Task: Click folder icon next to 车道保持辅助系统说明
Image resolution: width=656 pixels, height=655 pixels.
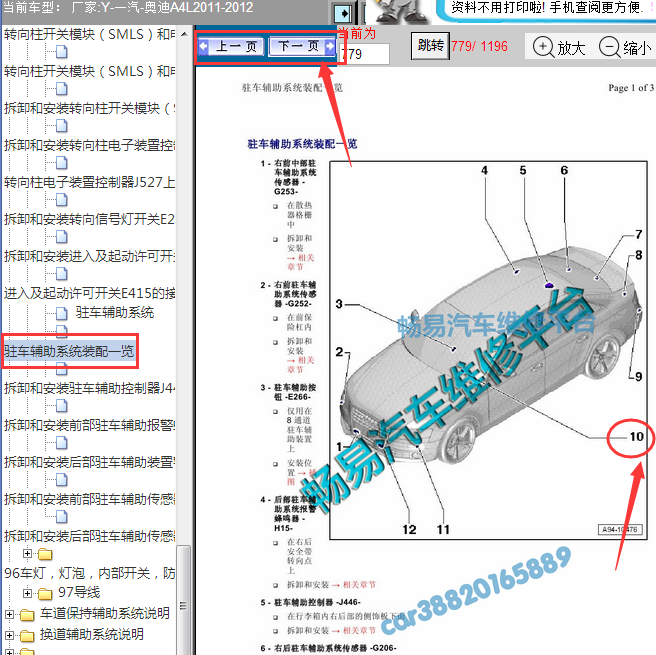Action: pos(27,614)
